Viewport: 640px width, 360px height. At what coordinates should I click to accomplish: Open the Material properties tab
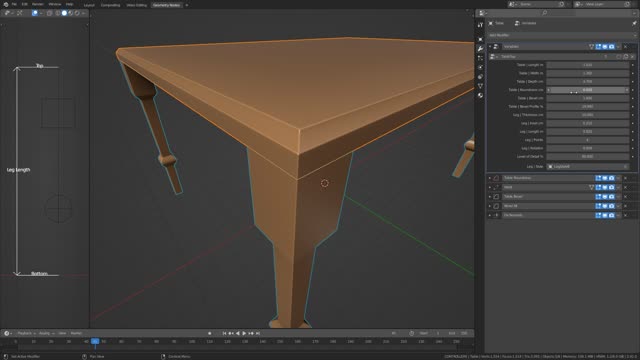pyautogui.click(x=480, y=96)
